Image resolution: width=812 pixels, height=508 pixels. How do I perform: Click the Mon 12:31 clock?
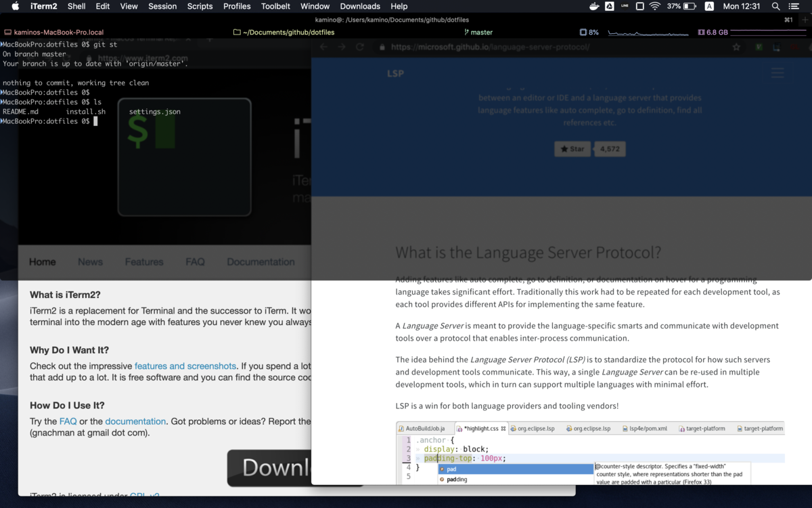point(742,6)
